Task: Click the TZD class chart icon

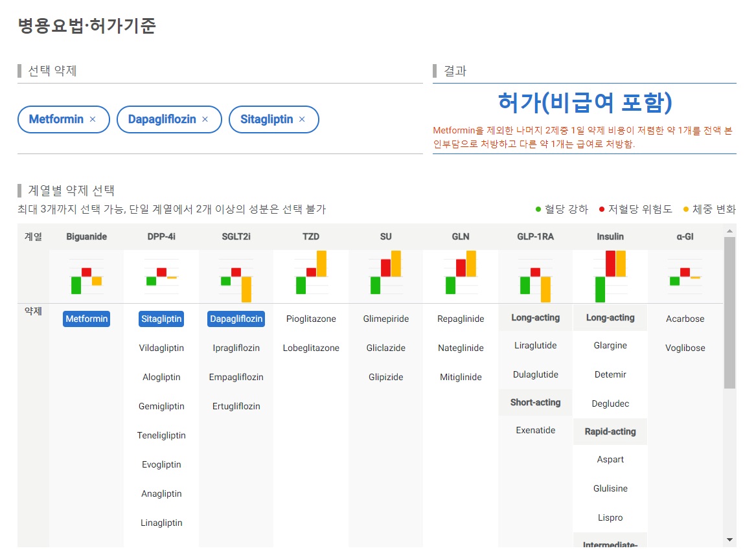Action: point(311,275)
